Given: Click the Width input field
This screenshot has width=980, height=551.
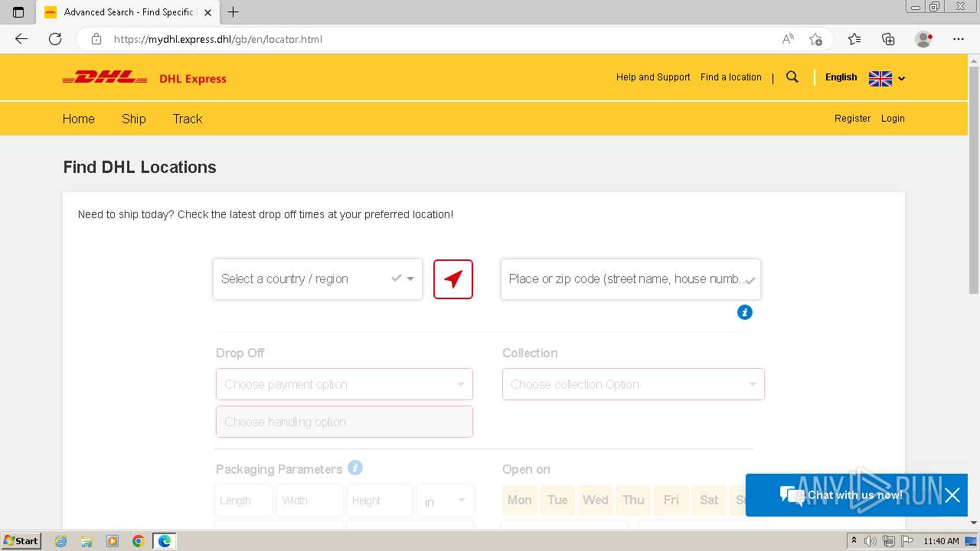Looking at the screenshot, I should click(x=309, y=500).
